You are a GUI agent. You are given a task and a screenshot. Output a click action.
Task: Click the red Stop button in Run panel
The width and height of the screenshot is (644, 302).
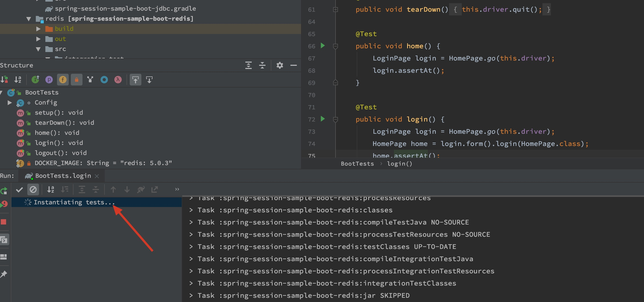coord(3,222)
